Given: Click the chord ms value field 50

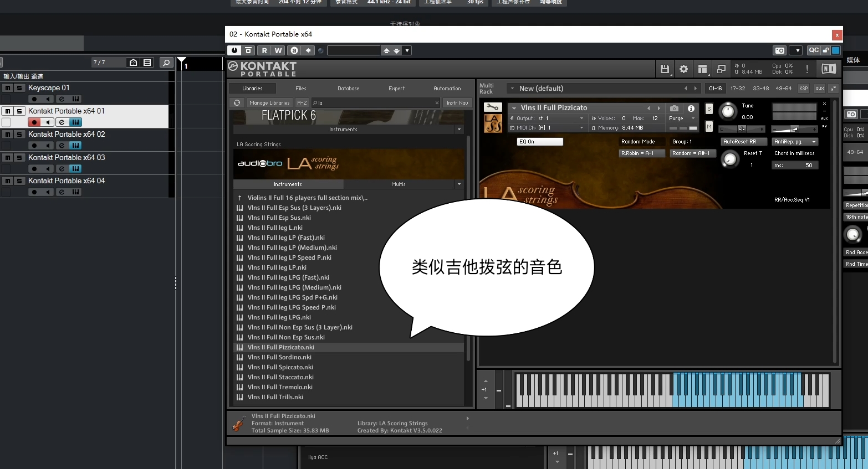Looking at the screenshot, I should click(795, 166).
